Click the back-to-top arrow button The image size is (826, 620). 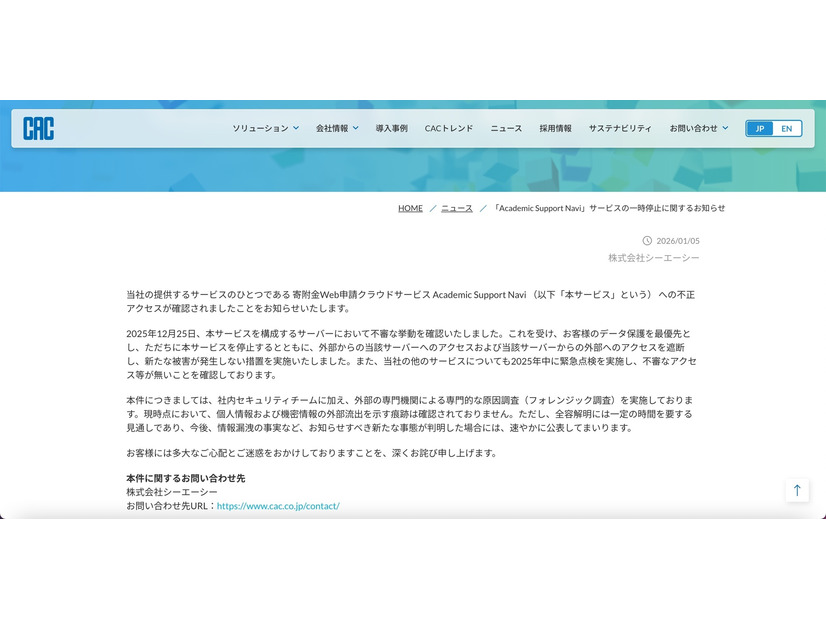point(797,490)
